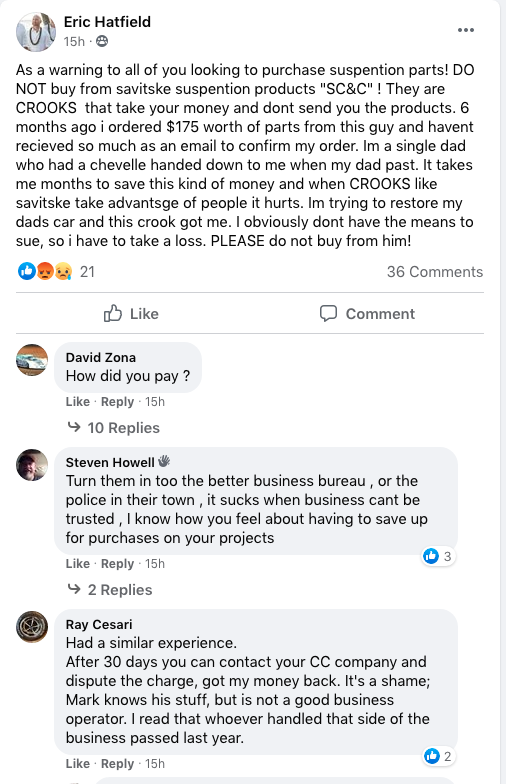View likes on Ray Cesari's comment
506x784 pixels.
tap(438, 756)
